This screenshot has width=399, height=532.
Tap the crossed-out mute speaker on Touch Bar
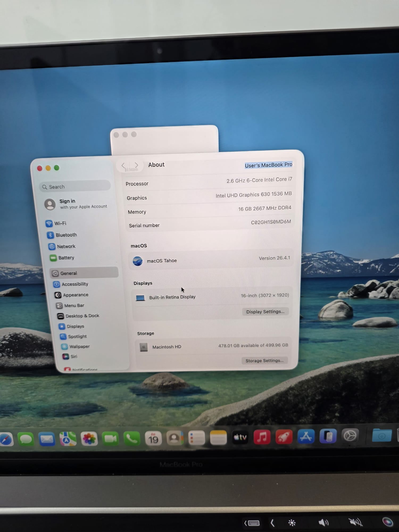pyautogui.click(x=356, y=522)
